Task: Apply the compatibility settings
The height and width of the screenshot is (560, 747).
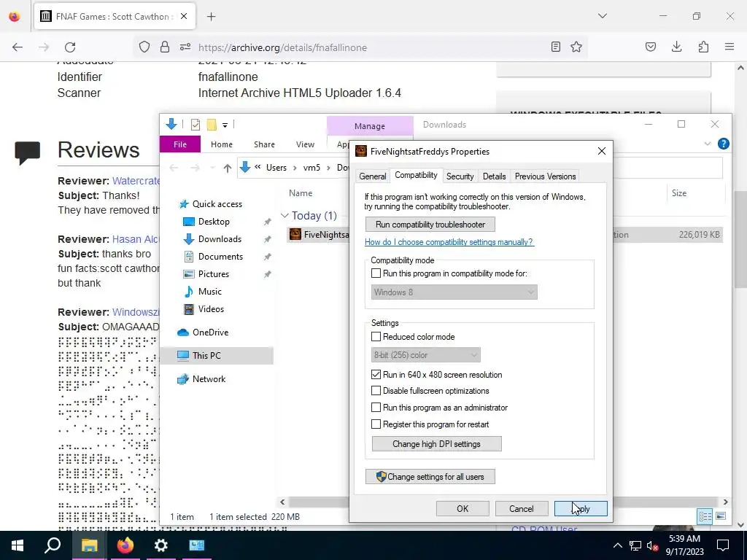Action: (581, 508)
